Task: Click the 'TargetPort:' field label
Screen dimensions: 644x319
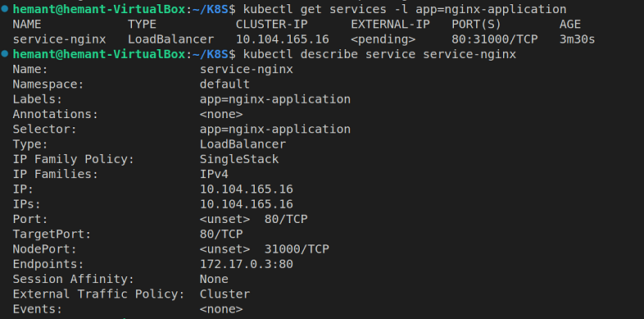Action: 52,234
